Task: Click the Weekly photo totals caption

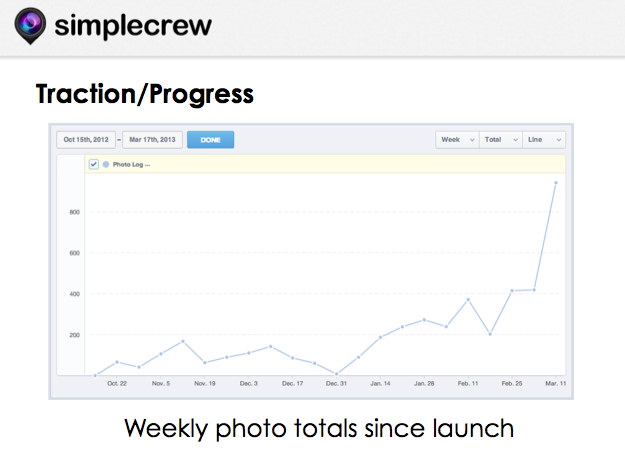Action: (319, 429)
